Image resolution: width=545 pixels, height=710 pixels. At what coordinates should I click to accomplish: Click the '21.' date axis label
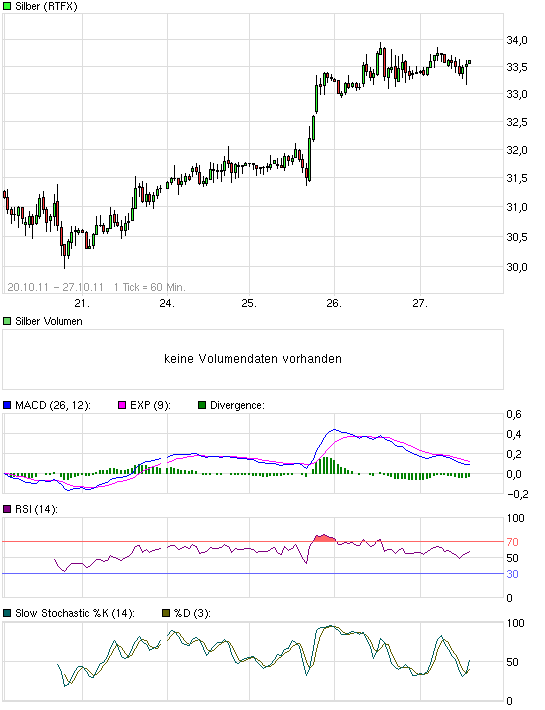click(x=82, y=303)
